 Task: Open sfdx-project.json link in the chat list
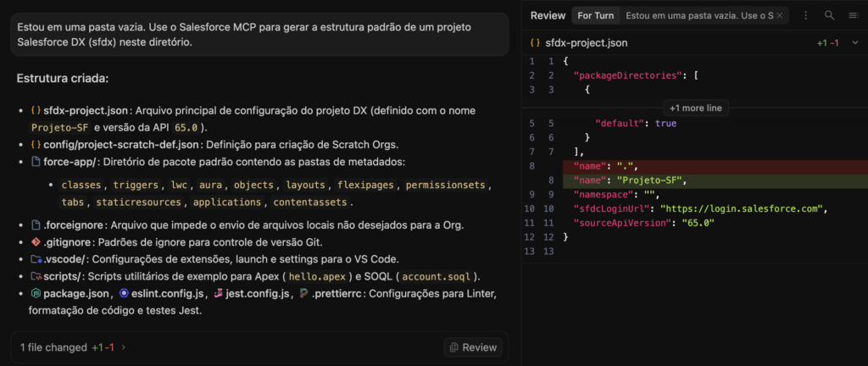[x=86, y=111]
